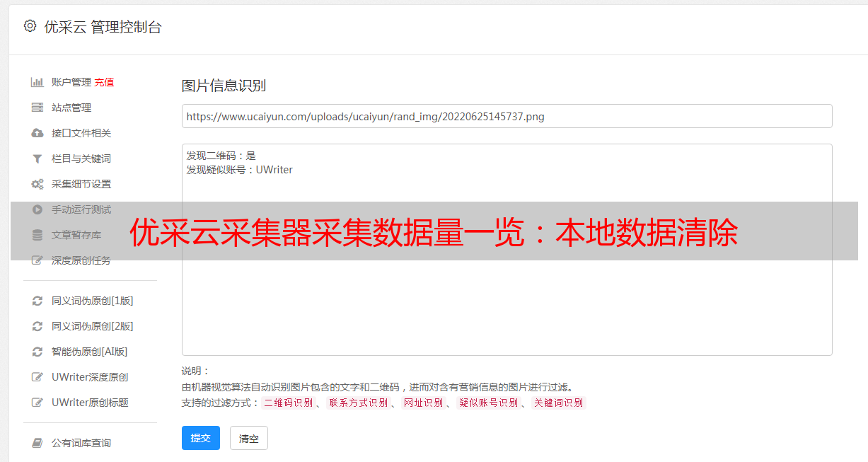Image resolution: width=868 pixels, height=462 pixels.
Task: Open 同义词伪原创[2版] tool
Action: click(92, 326)
